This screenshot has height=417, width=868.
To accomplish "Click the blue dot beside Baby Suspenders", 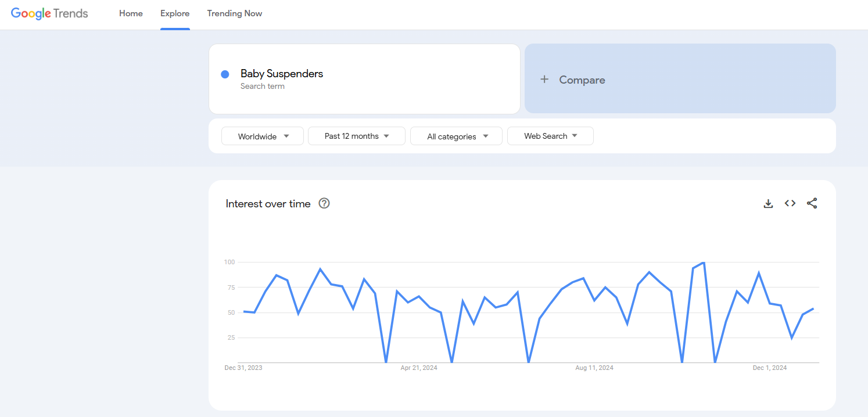I will (225, 74).
